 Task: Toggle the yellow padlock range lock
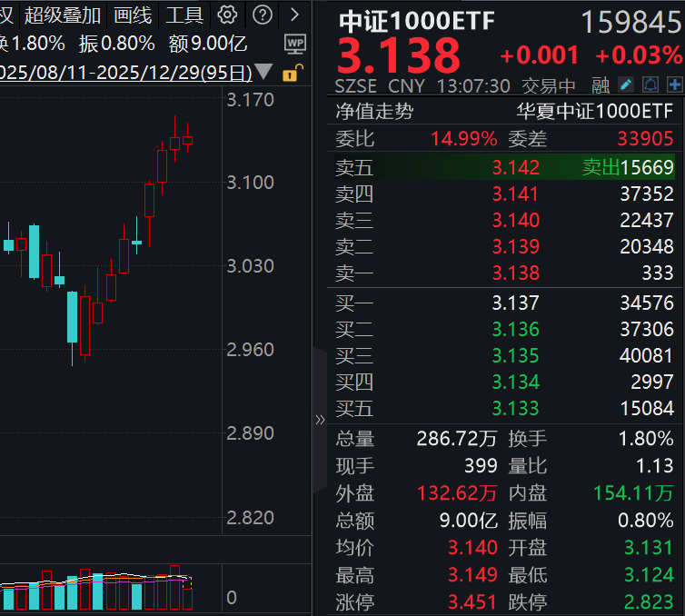(291, 72)
